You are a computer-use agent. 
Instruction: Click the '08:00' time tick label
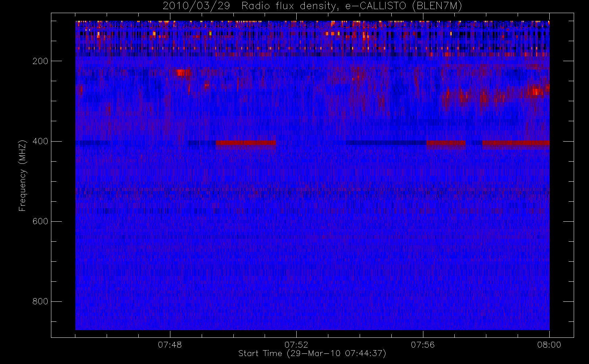[x=549, y=345]
